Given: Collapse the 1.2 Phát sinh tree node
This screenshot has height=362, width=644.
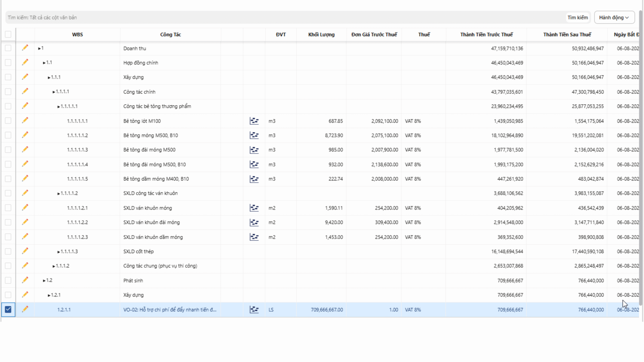Looking at the screenshot, I should tap(44, 281).
